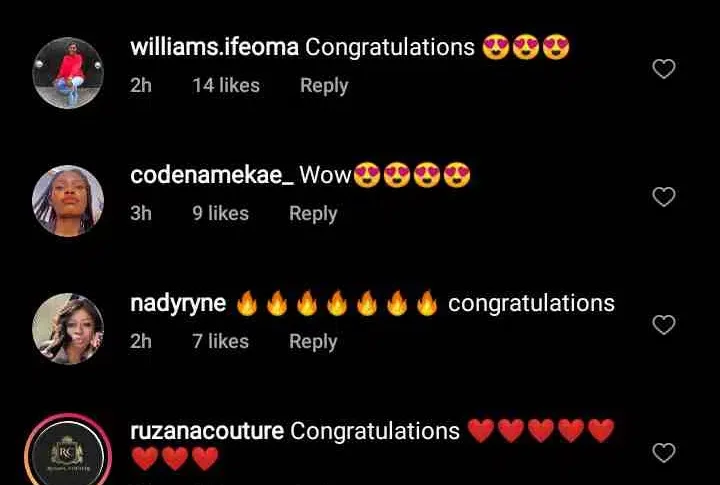Open the codenamekae_ avatar
The width and height of the screenshot is (720, 485).
68,201
